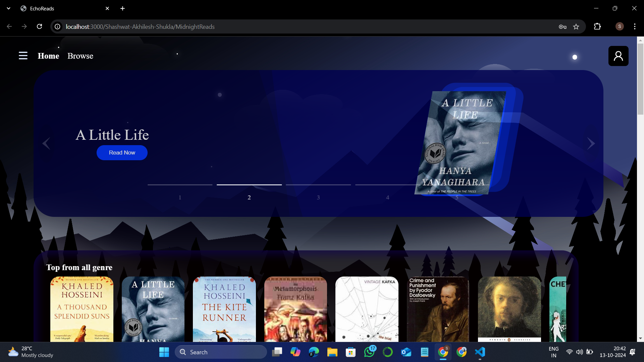Click the A Little Life featured cover
The width and height of the screenshot is (644, 362).
click(460, 143)
